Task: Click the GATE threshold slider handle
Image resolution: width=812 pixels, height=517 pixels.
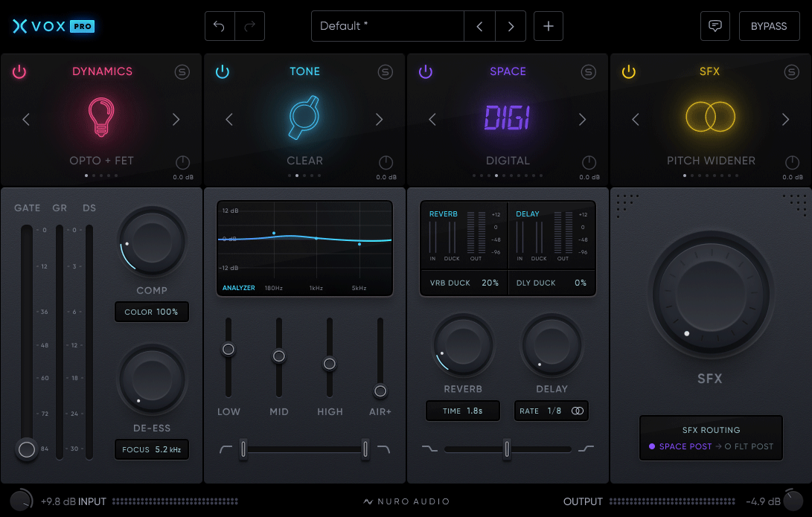Action: [26, 450]
